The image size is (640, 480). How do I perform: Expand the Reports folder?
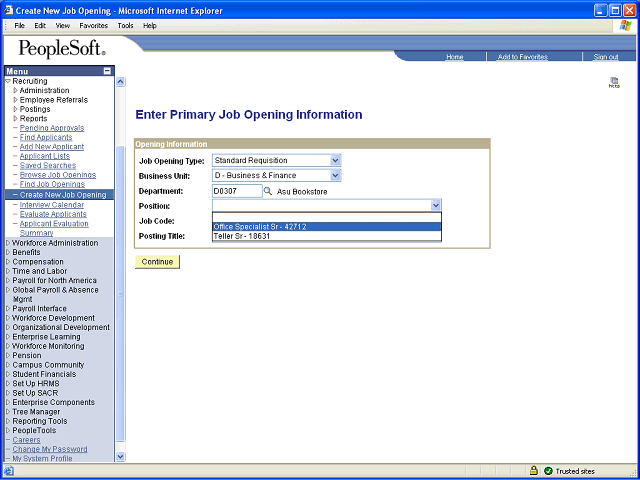(16, 118)
